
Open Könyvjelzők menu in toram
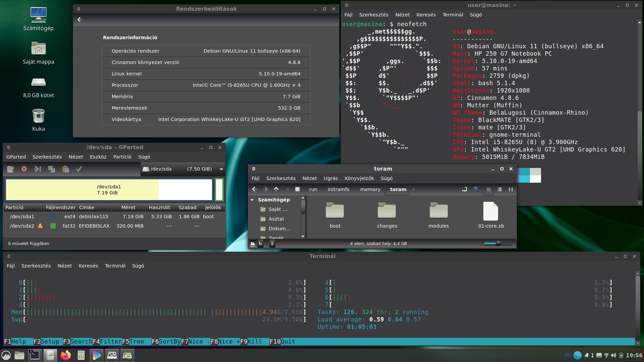point(359,178)
